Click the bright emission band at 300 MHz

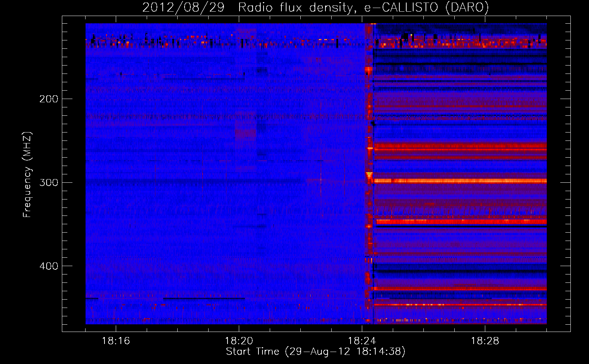click(x=460, y=181)
